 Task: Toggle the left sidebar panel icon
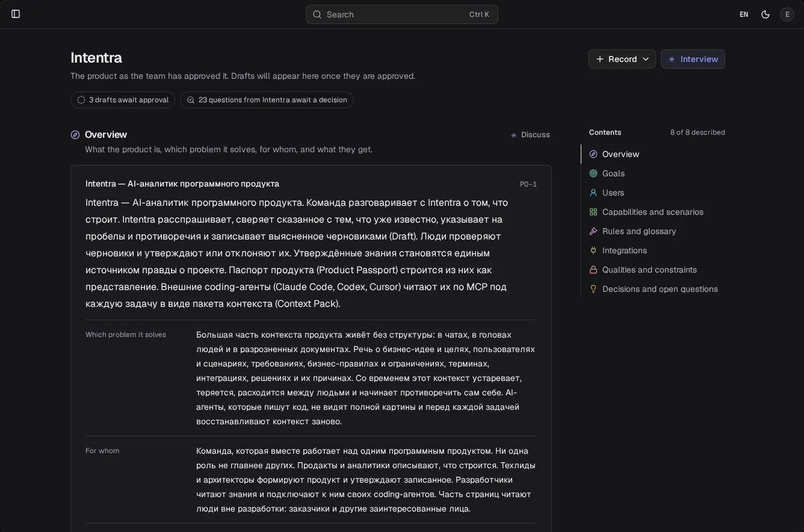pyautogui.click(x=16, y=14)
